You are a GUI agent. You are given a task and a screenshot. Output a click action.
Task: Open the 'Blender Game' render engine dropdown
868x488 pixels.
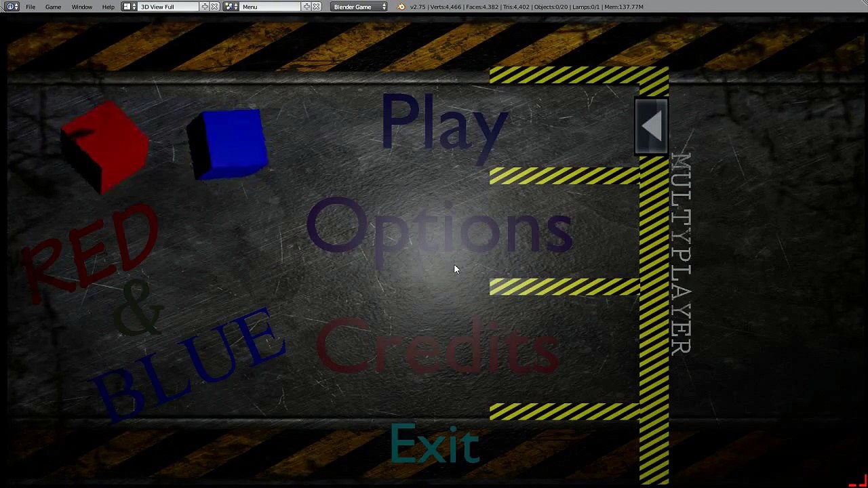click(x=359, y=7)
